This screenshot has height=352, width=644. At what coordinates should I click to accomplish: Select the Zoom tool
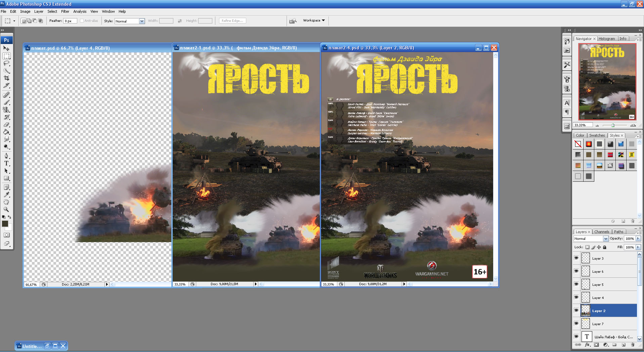point(6,209)
